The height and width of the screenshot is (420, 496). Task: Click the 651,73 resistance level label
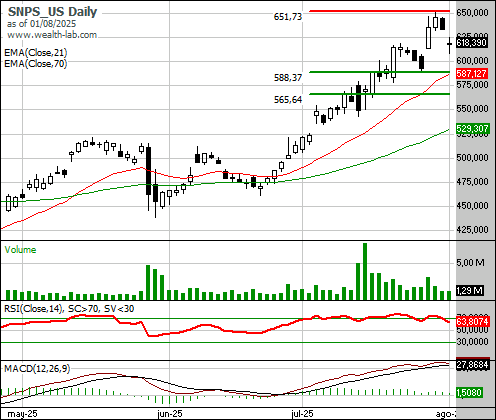coord(288,17)
